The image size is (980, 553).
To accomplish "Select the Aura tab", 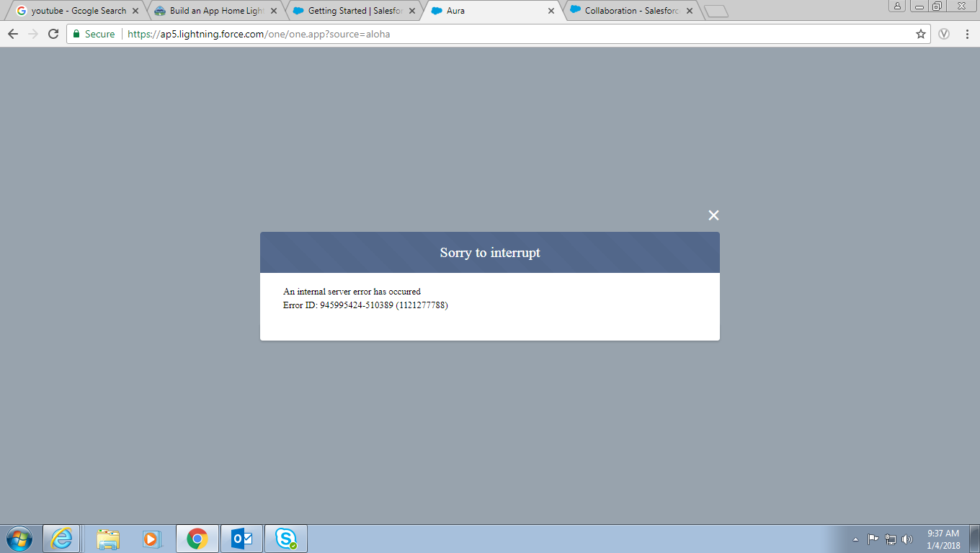I will pos(494,11).
